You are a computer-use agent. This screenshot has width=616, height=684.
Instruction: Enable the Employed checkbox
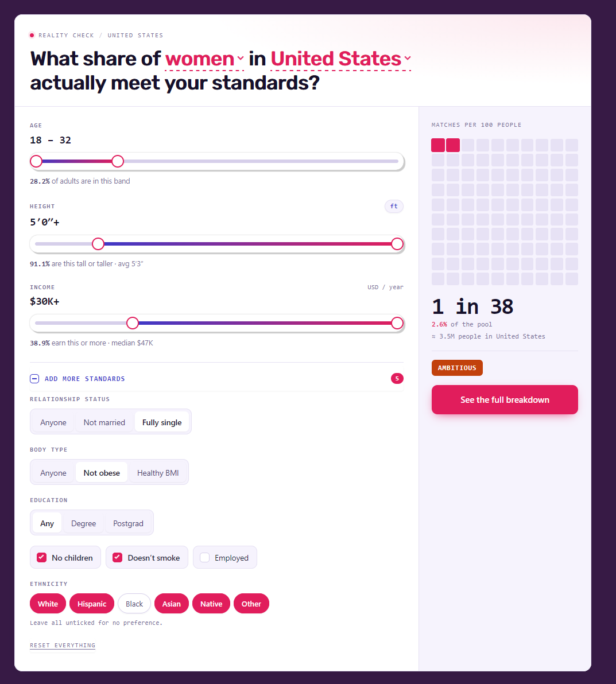[204, 558]
